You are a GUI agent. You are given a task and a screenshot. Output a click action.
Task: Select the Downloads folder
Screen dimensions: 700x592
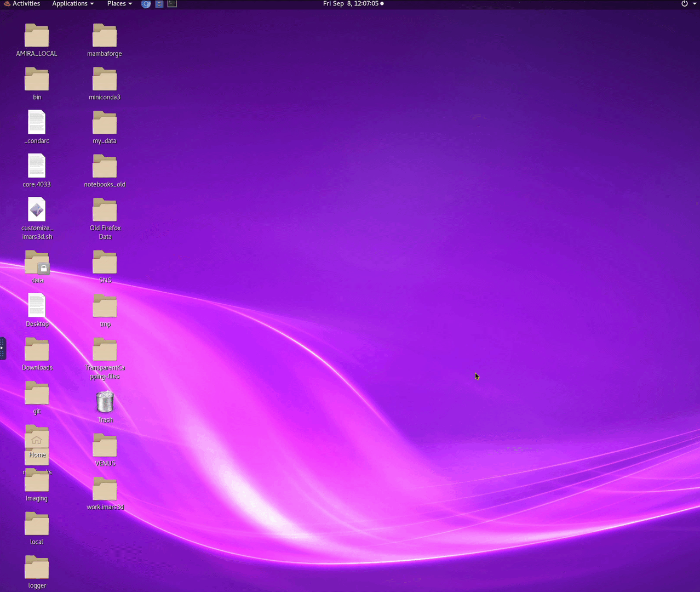(37, 350)
